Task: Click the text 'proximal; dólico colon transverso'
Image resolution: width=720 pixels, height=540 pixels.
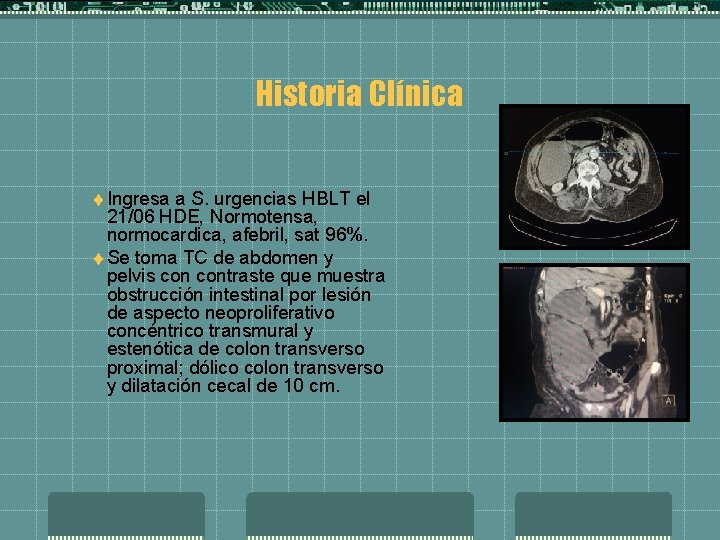Action: tap(245, 368)
